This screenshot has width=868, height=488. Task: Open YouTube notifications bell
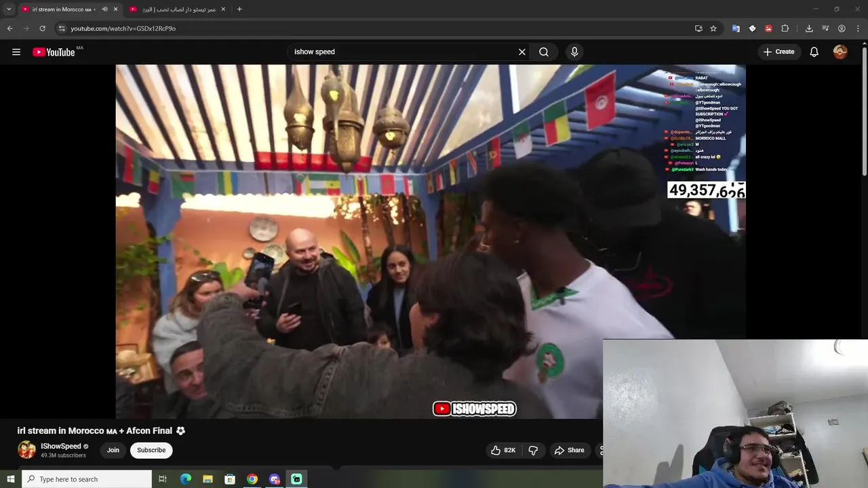click(x=814, y=52)
